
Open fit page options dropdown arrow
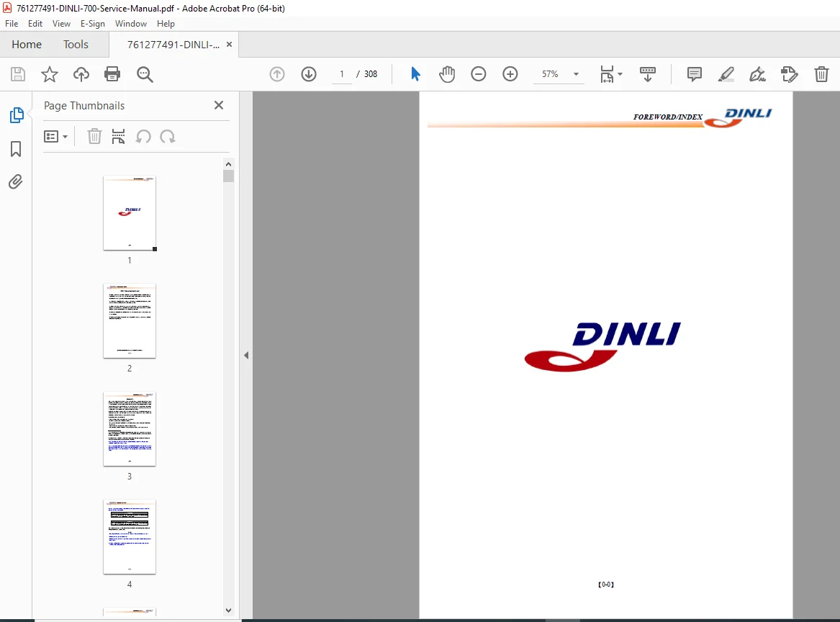tap(620, 74)
